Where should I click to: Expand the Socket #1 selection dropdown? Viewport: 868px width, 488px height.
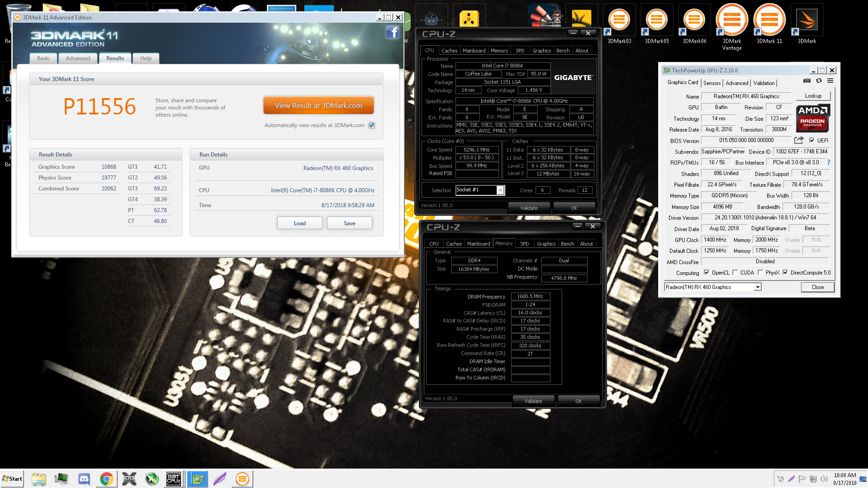click(x=500, y=190)
